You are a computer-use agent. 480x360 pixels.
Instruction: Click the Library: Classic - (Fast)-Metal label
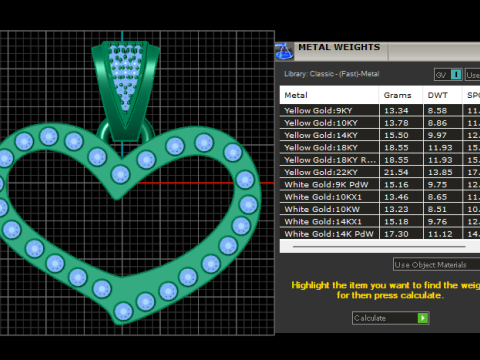(332, 74)
